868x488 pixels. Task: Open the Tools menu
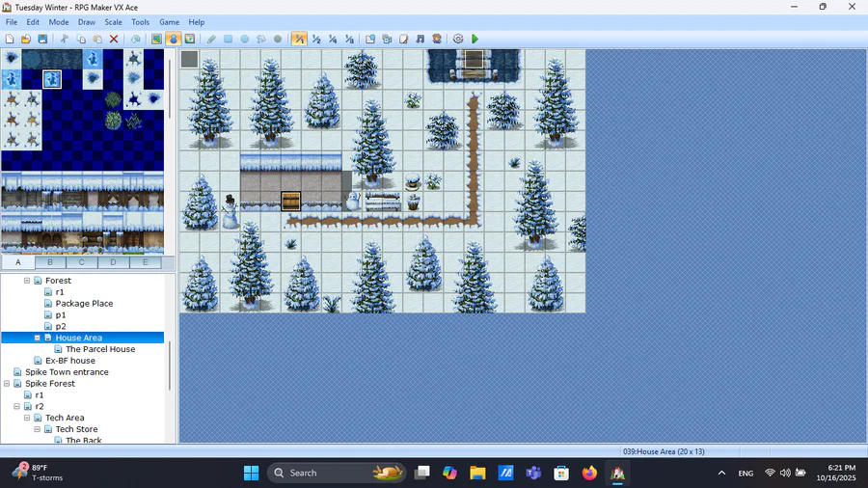[141, 22]
